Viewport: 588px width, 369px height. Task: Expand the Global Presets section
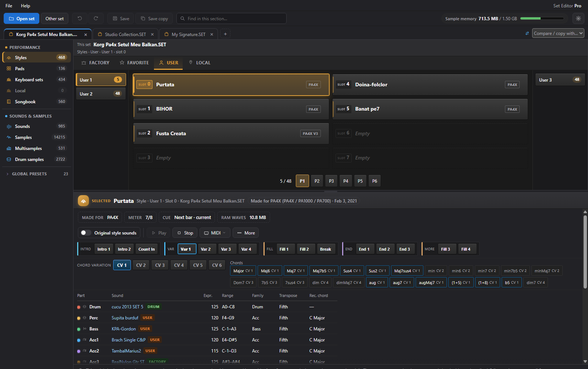36,174
